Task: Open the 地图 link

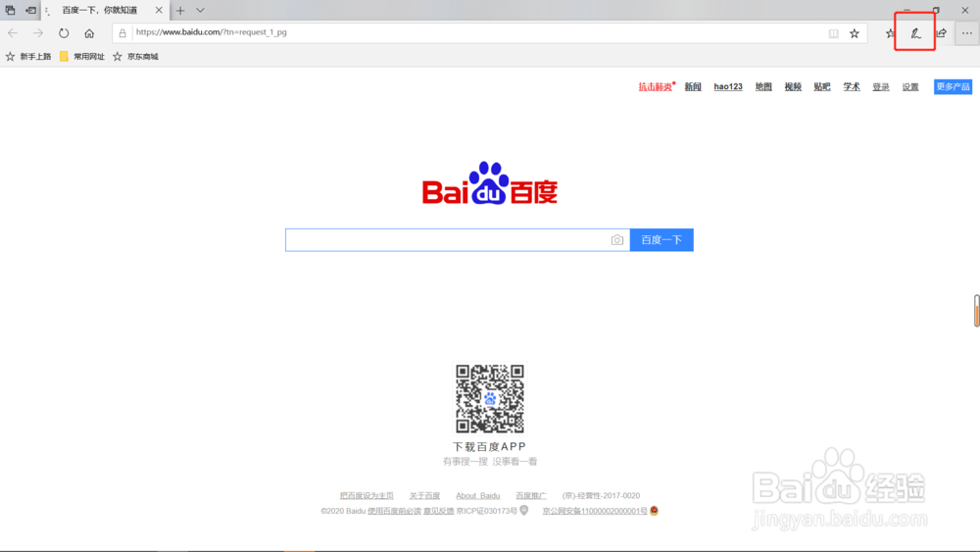Action: click(x=763, y=87)
